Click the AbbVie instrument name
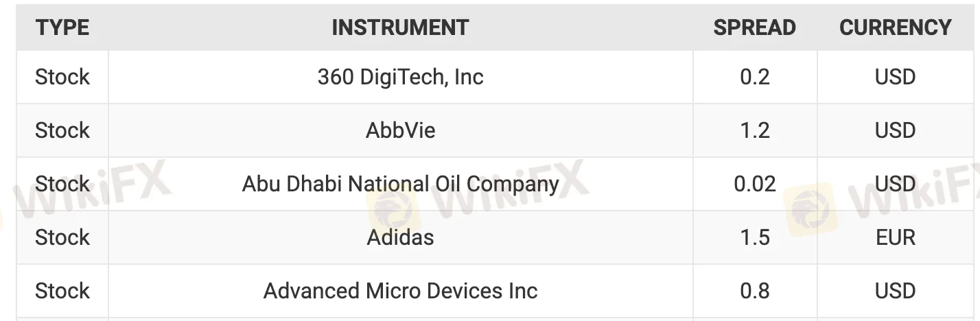The height and width of the screenshot is (321, 980). [400, 130]
